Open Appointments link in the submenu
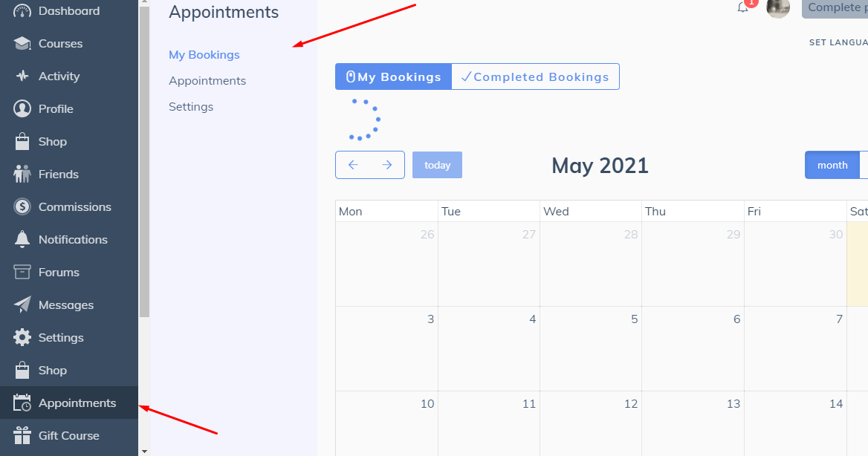 coord(207,81)
